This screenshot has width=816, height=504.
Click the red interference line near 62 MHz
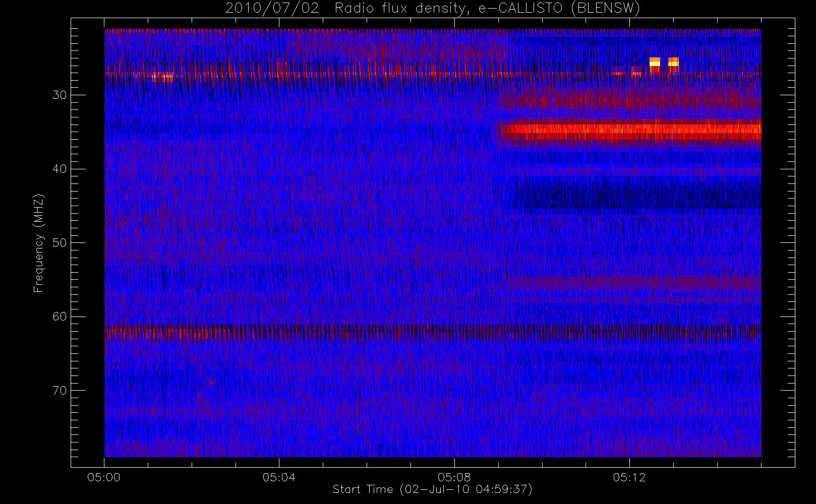pyautogui.click(x=433, y=332)
